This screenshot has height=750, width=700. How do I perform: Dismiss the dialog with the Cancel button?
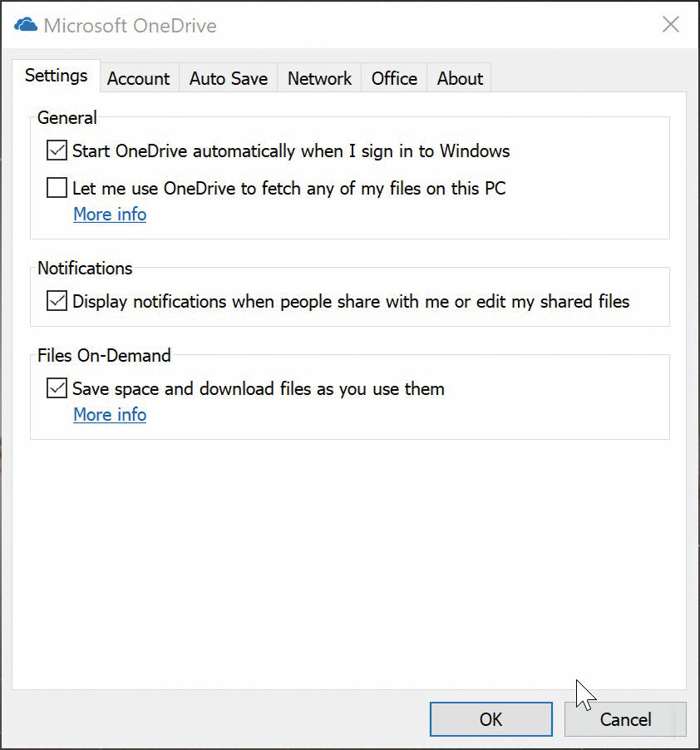coord(625,719)
